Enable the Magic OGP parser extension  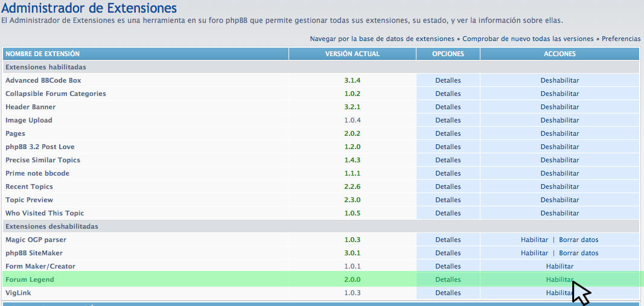[x=534, y=240]
